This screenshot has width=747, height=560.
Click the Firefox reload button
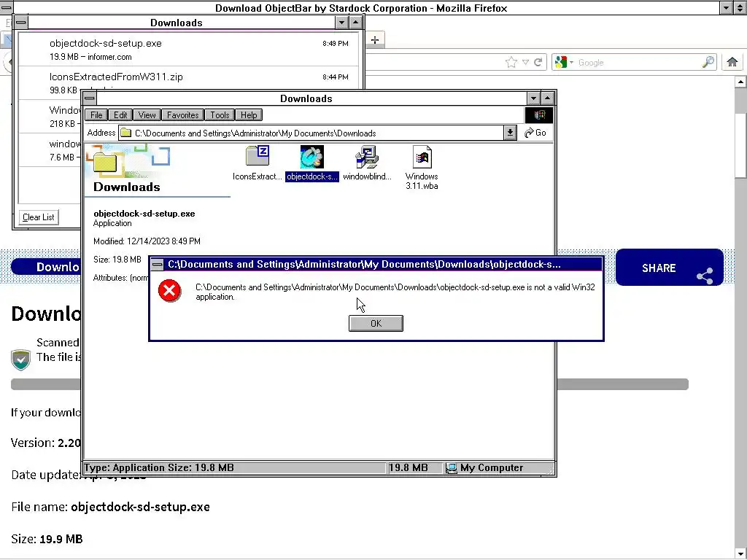pos(538,63)
